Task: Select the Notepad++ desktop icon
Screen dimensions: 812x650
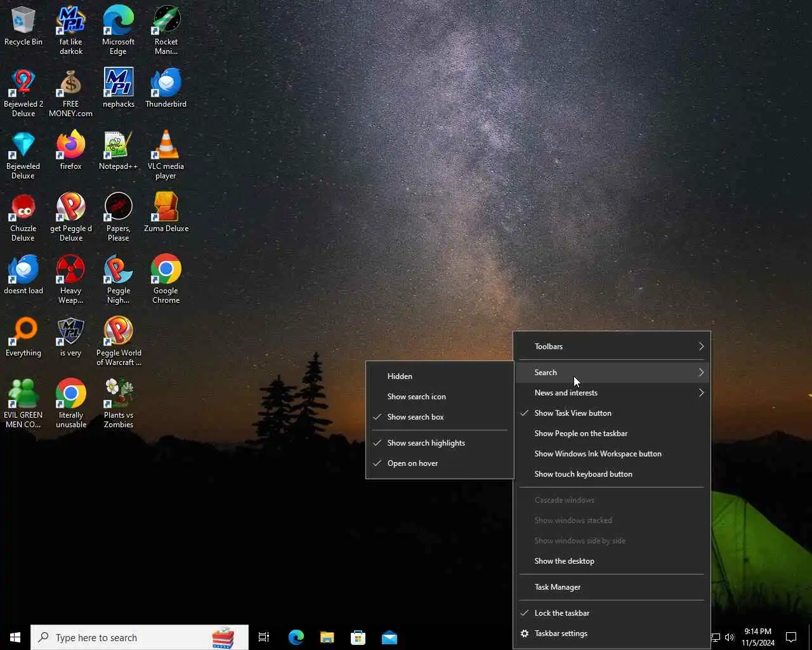Action: pyautogui.click(x=119, y=150)
